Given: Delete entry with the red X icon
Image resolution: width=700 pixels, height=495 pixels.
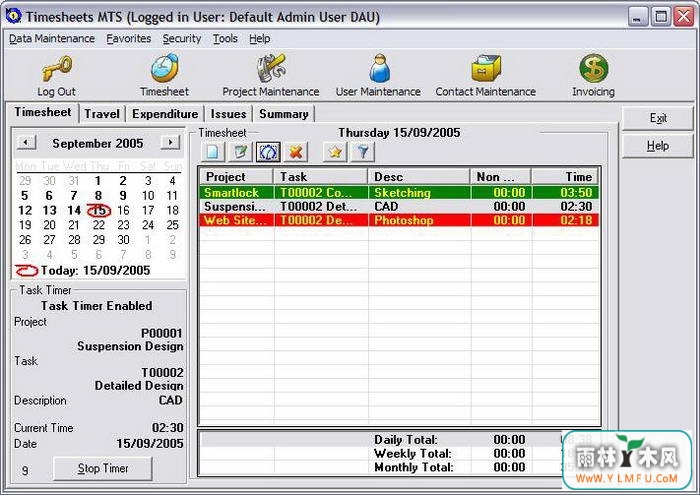Looking at the screenshot, I should 296,152.
